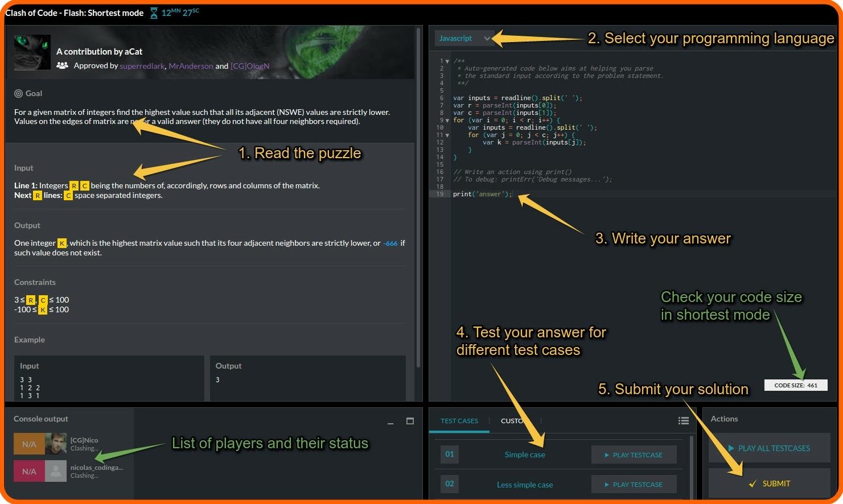Click the Clash of Code title text
The height and width of the screenshot is (504, 843).
tap(74, 13)
